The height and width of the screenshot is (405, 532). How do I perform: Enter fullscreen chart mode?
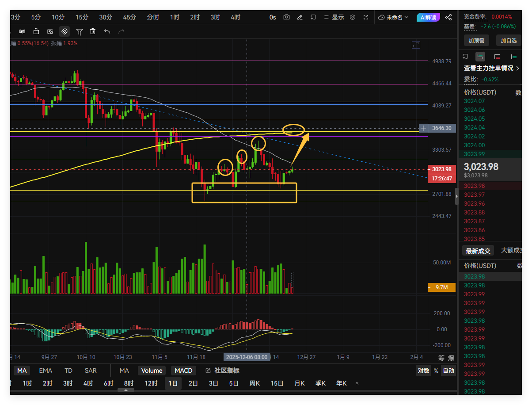[366, 17]
